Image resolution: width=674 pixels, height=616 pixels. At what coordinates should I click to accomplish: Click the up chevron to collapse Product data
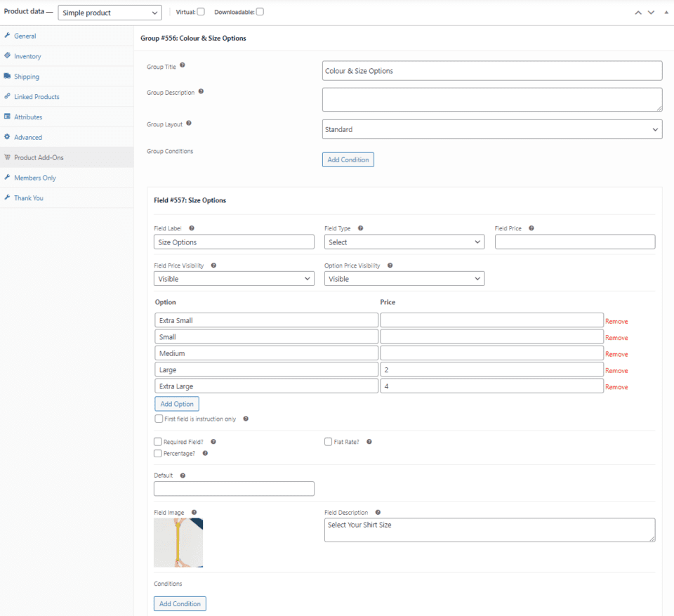point(638,12)
